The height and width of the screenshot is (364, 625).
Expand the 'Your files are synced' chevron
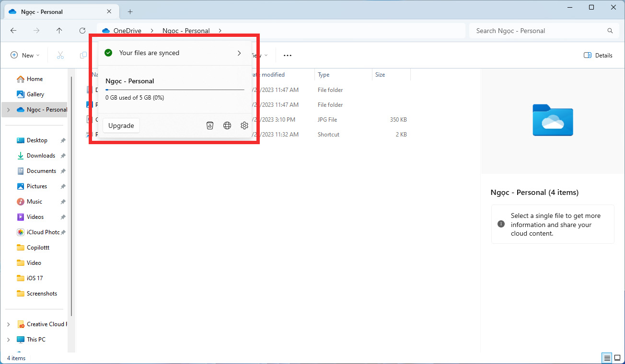(x=239, y=53)
